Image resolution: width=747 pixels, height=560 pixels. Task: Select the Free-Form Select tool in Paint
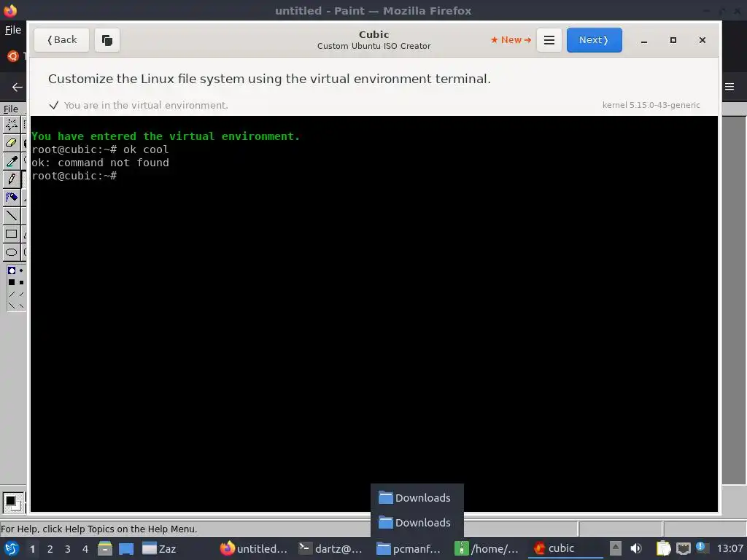[x=12, y=125]
